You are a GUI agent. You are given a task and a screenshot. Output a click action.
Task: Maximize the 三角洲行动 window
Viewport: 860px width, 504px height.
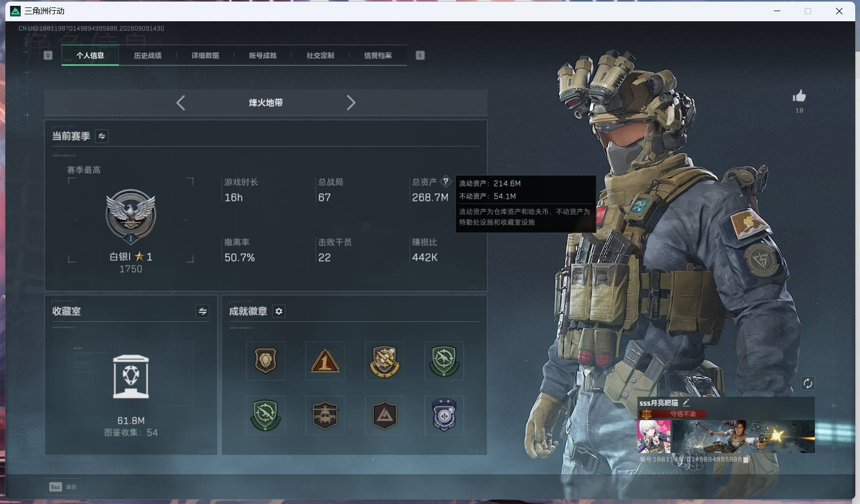[x=808, y=11]
